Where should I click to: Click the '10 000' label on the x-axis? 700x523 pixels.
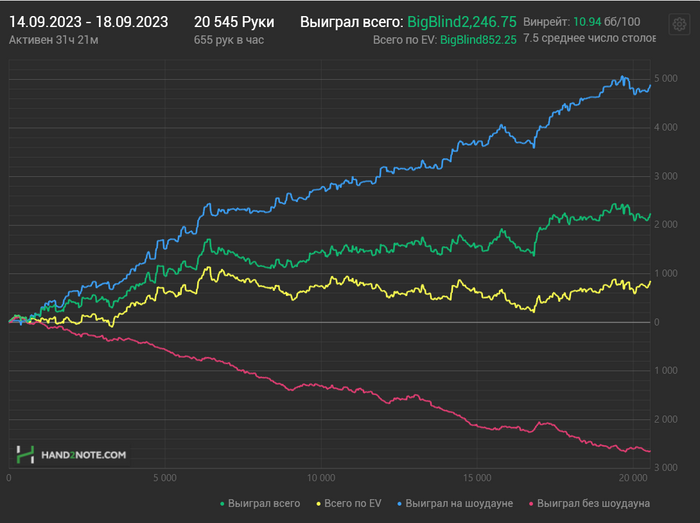[321, 478]
